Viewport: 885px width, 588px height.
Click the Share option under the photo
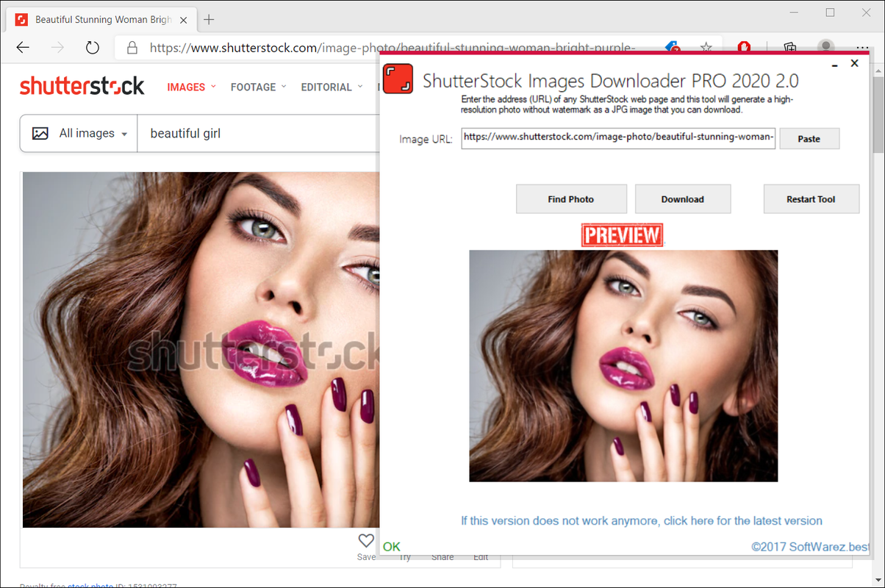(442, 557)
